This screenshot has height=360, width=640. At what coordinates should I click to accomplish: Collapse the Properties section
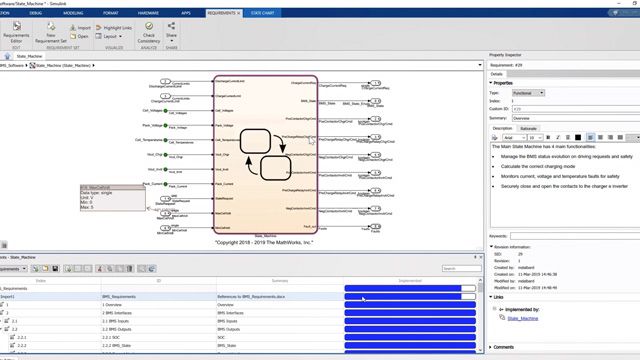(x=491, y=83)
